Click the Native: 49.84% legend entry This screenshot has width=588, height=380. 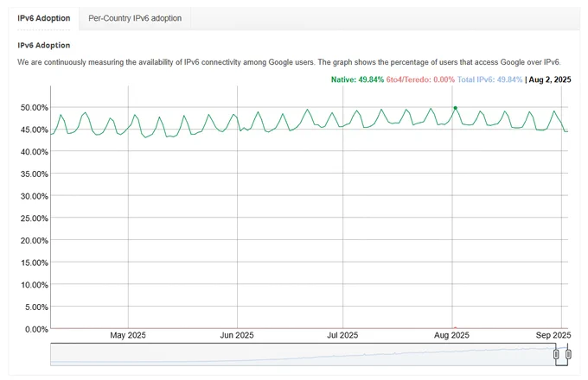[x=357, y=79]
